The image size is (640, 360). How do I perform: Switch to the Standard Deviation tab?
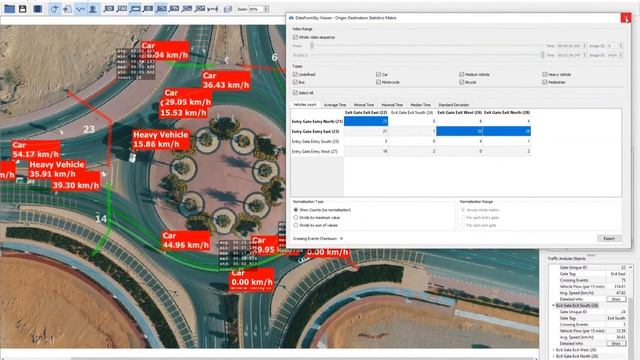453,105
